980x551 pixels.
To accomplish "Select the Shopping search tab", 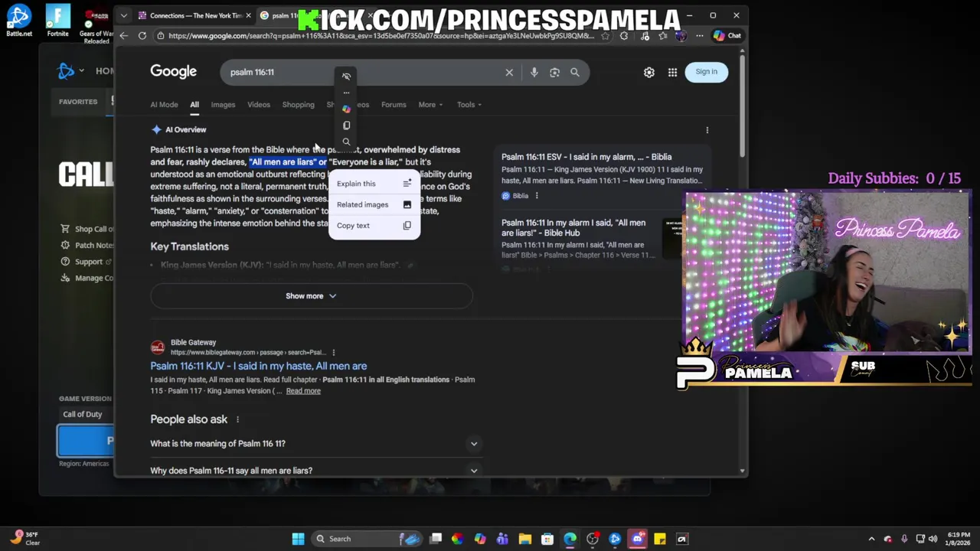I will 298,105.
